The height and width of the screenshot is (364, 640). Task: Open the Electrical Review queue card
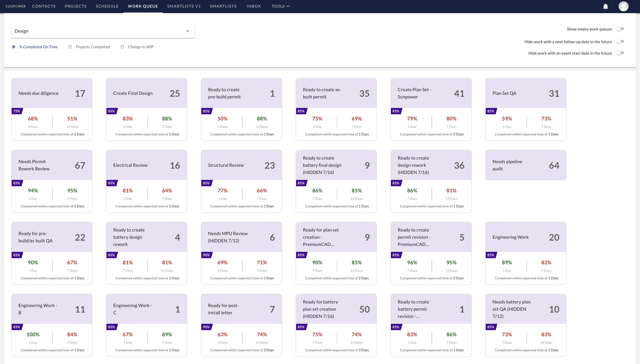(146, 181)
